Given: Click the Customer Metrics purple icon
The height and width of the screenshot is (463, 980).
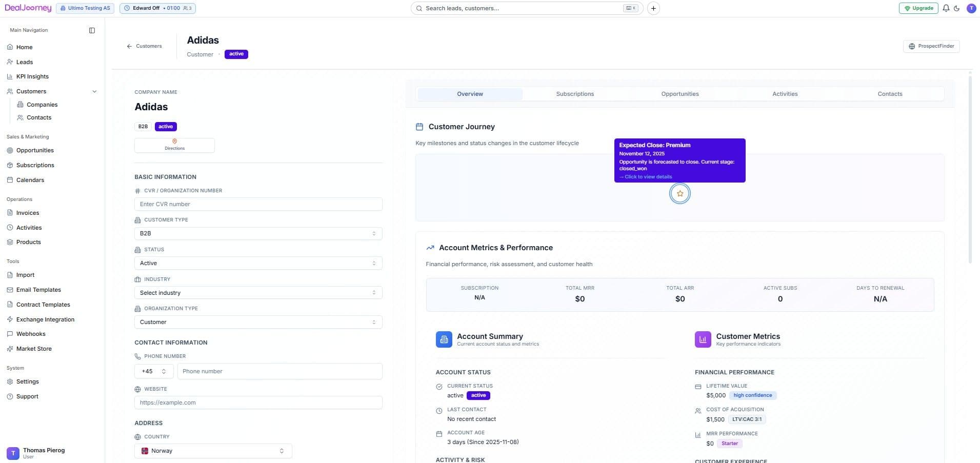Looking at the screenshot, I should click(703, 339).
